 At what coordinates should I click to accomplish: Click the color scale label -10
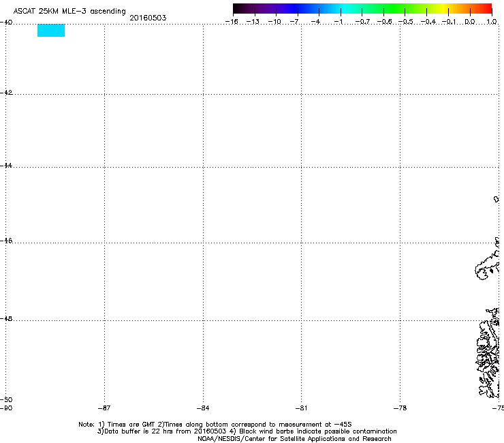pyautogui.click(x=274, y=22)
